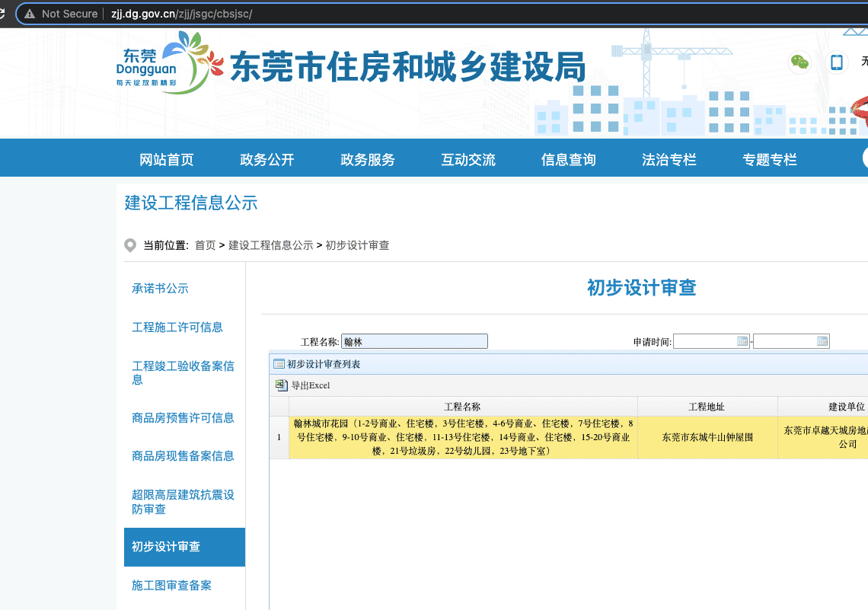Open end date calendar picker icon
868x610 pixels.
tap(822, 341)
